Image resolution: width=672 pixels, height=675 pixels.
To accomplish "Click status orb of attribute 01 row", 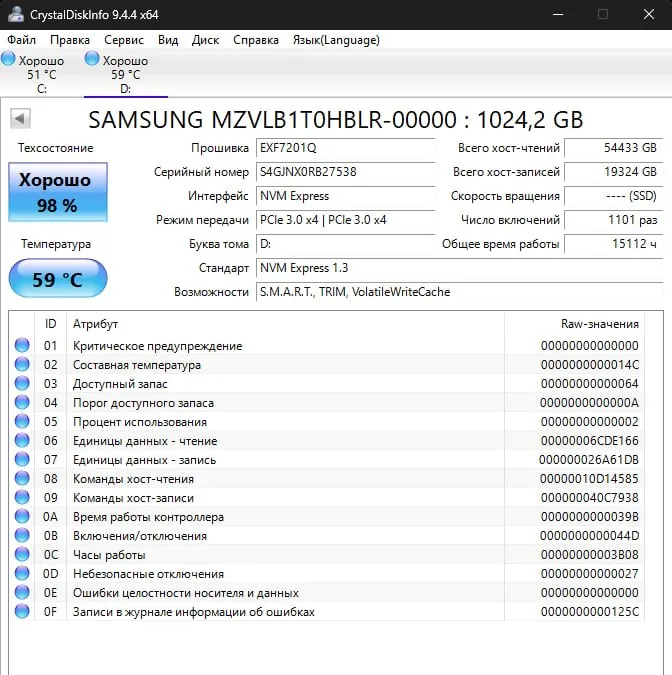I will coord(22,345).
